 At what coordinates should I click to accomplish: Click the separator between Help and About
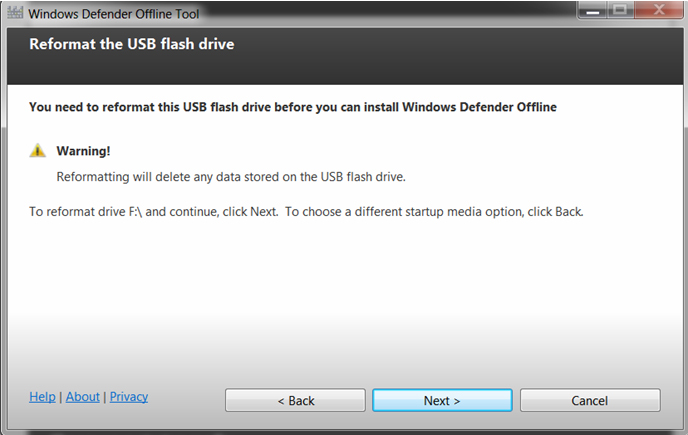(x=61, y=397)
